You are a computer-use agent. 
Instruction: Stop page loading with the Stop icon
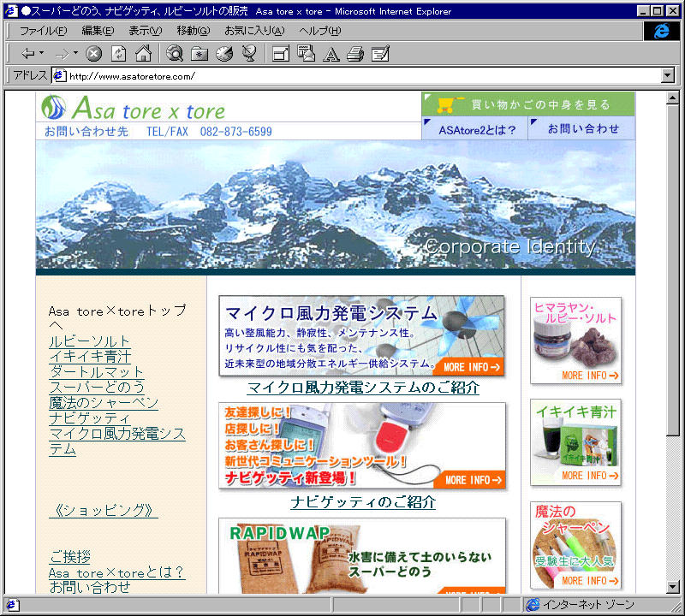point(93,54)
